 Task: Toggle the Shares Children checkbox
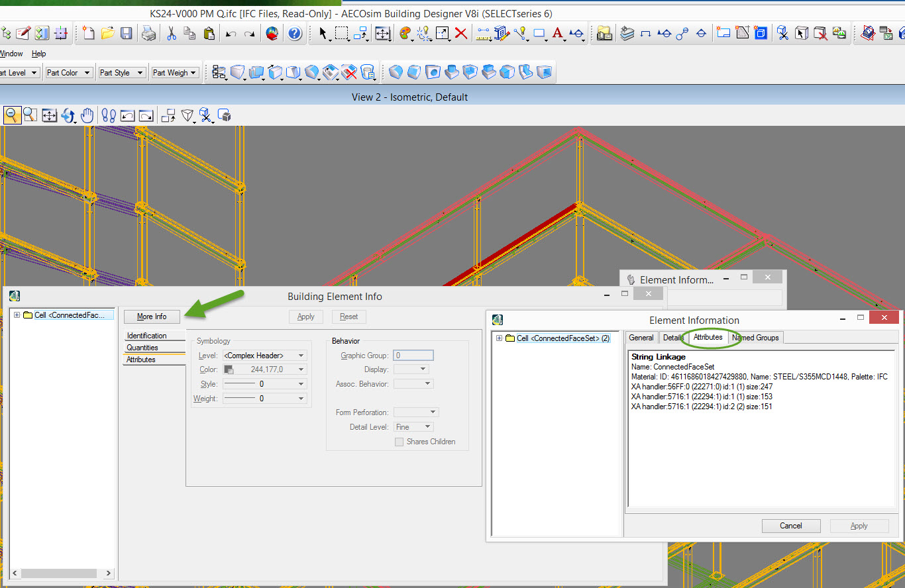pos(399,442)
